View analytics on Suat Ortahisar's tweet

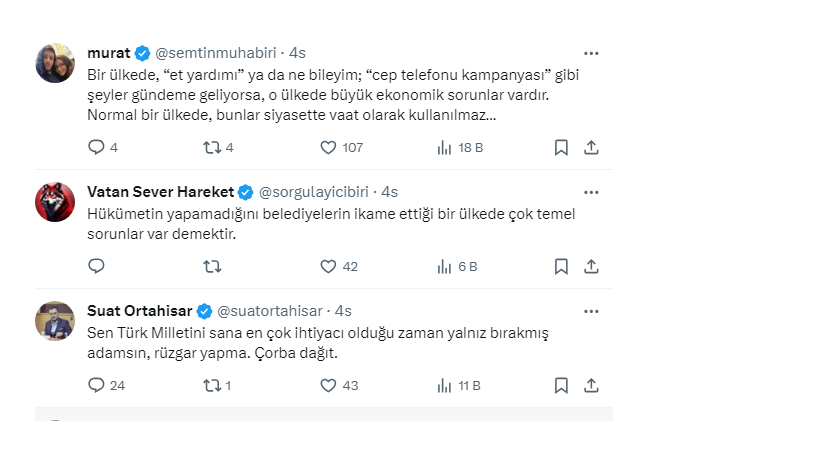click(445, 385)
